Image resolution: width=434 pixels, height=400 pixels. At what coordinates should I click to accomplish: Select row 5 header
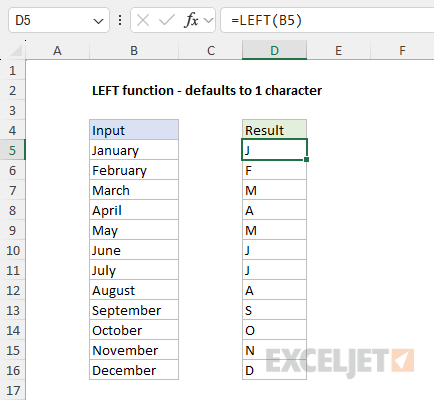(13, 150)
